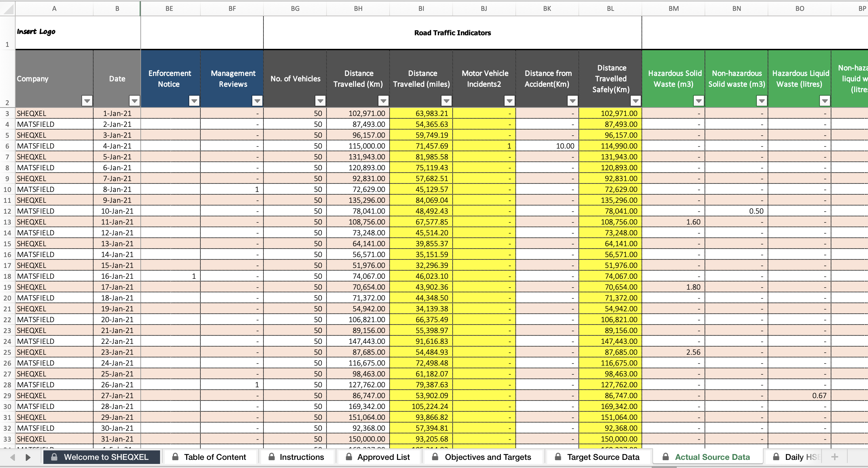Open the Enforcement Notice filter dropdown
This screenshot has height=468, width=868.
(x=194, y=101)
